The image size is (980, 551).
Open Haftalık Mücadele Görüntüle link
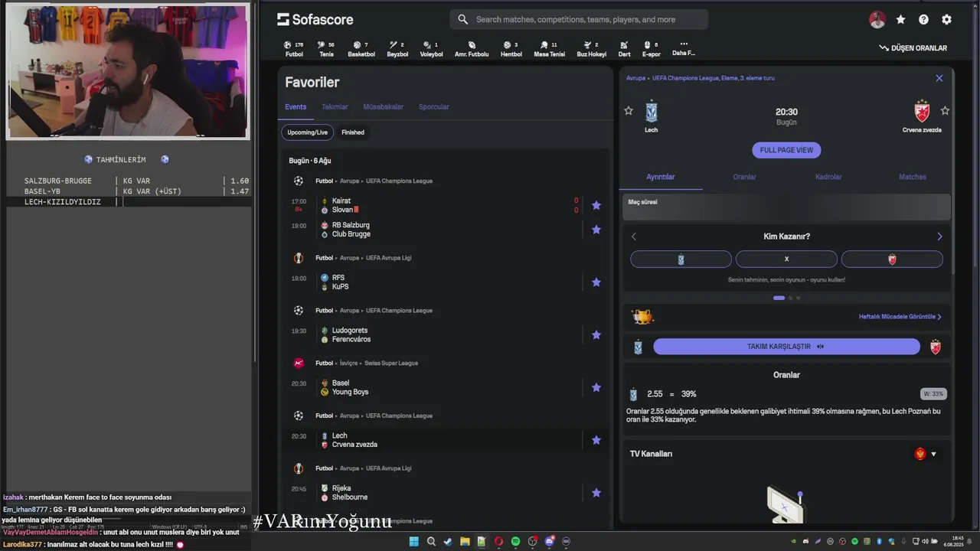[900, 317]
